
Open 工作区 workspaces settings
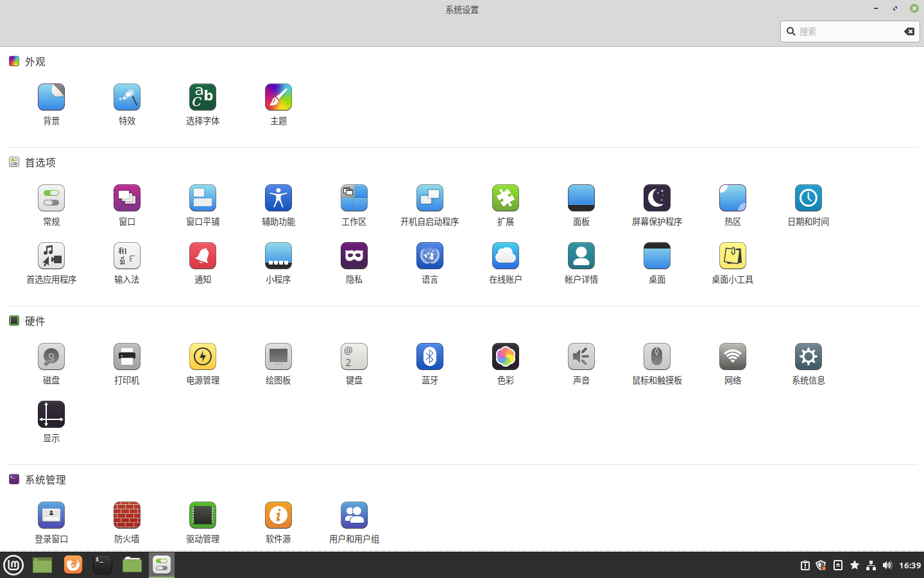click(x=354, y=206)
